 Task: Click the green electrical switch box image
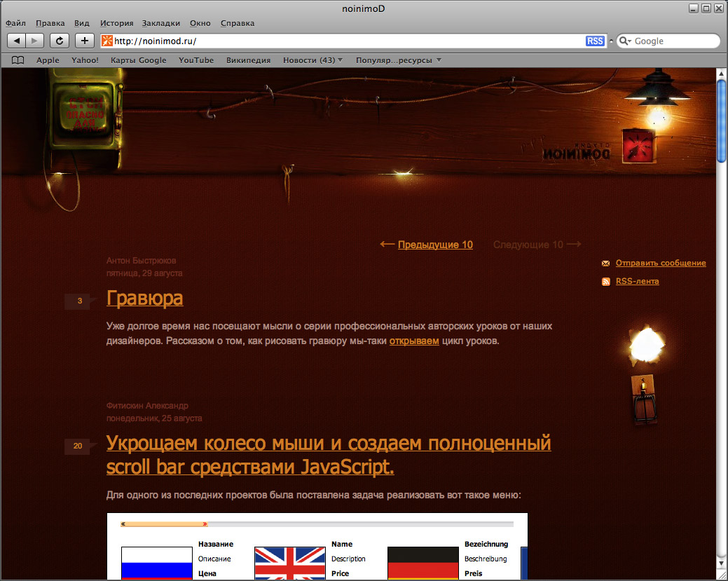(85, 115)
